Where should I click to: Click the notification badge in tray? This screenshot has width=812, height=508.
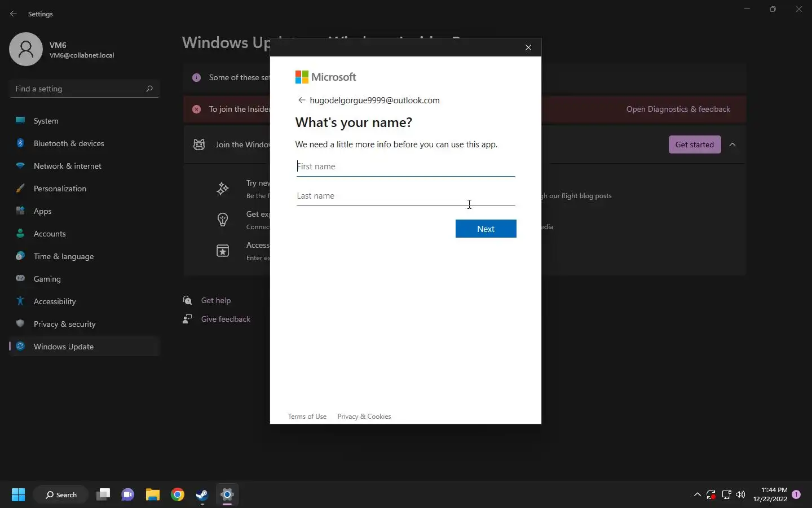(796, 494)
